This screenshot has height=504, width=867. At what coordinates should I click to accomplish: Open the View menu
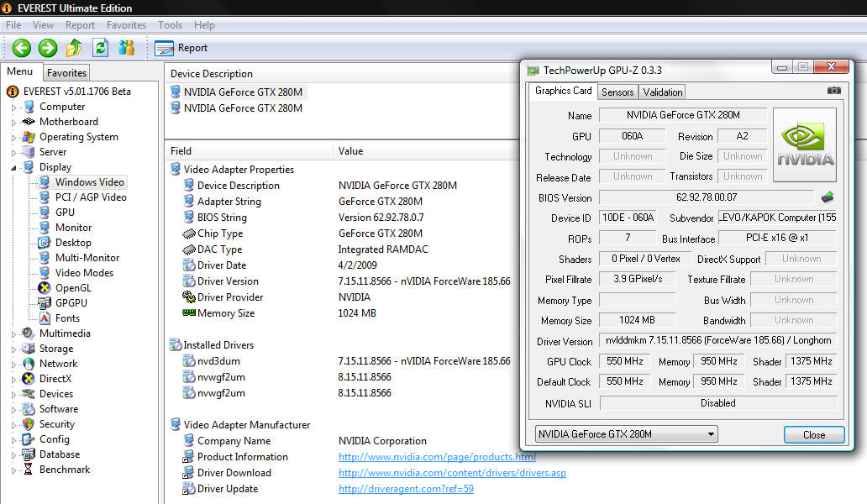(x=43, y=25)
